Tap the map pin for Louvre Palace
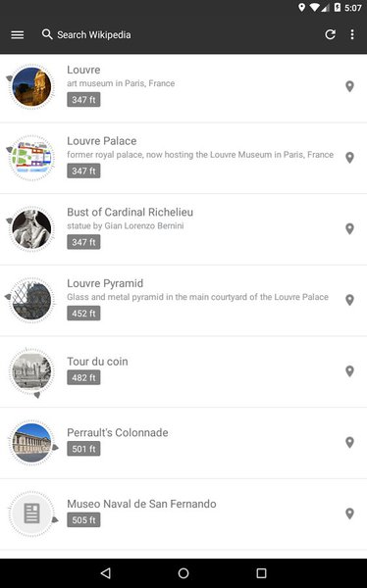 point(349,158)
